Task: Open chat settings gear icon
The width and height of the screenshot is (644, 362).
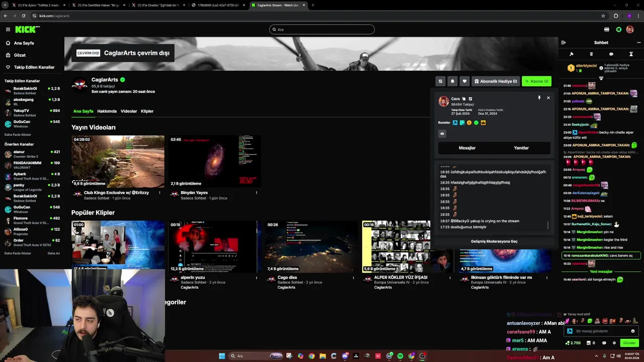Action: 614,343
